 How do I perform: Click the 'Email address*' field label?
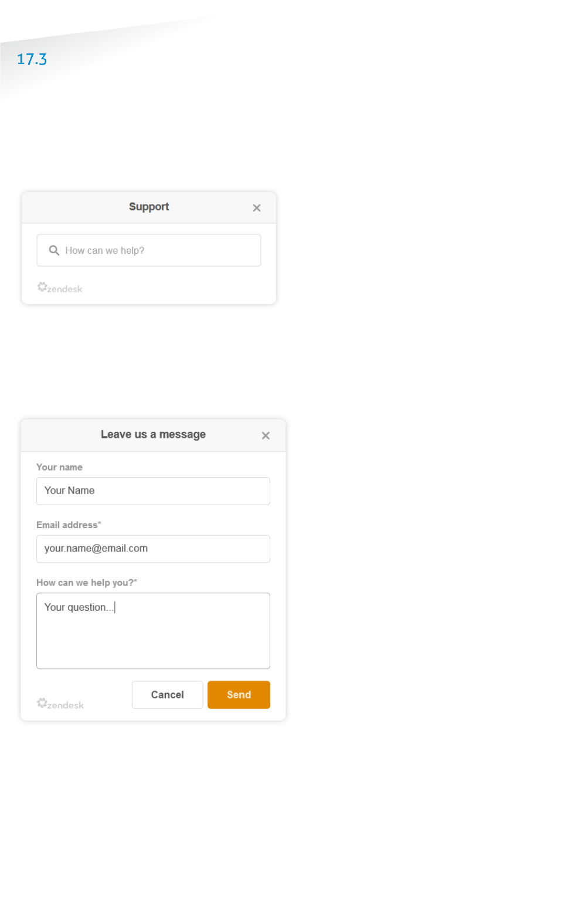[x=69, y=525]
